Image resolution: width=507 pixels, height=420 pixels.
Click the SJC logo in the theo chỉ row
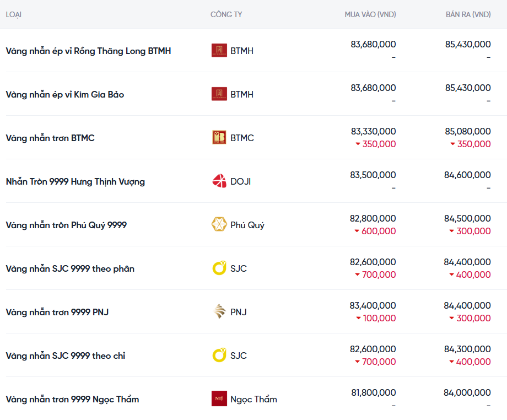point(219,356)
